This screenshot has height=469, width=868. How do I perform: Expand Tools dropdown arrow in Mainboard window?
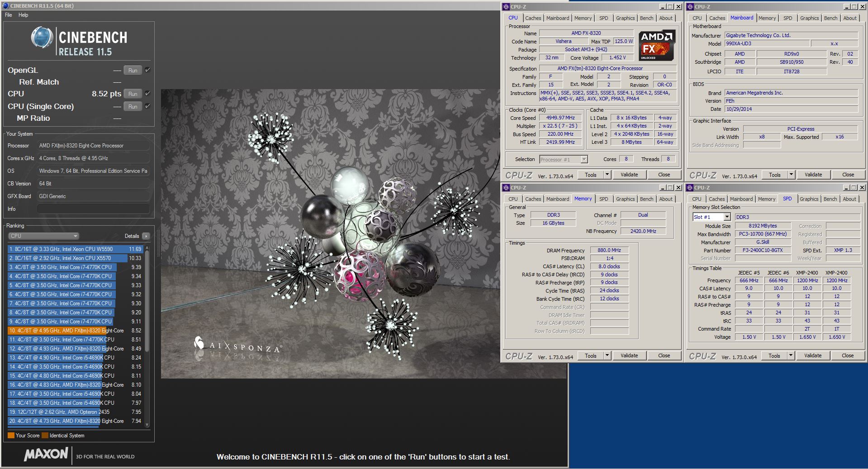(x=791, y=175)
